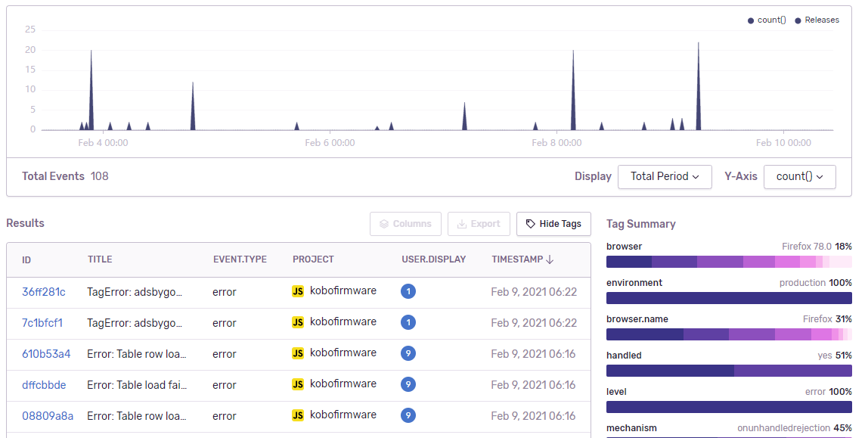868x438 pixels.
Task: Click the darkest segment of browser tag bar
Action: (629, 261)
